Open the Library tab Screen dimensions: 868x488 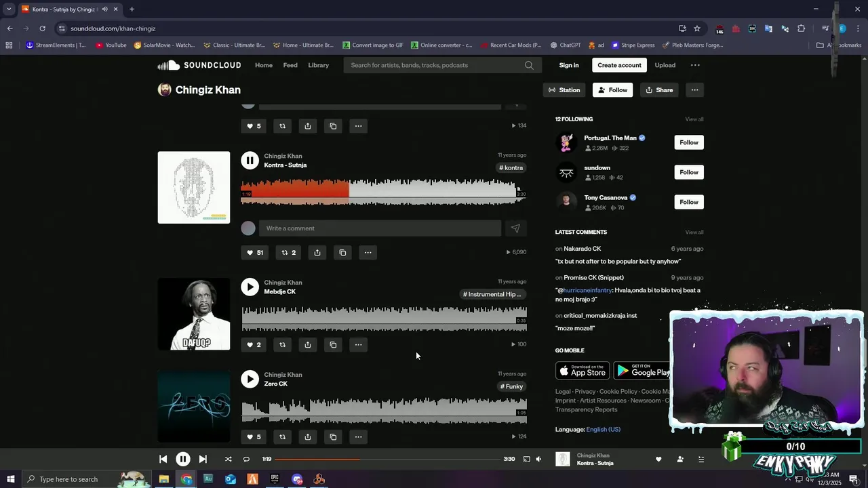tap(318, 65)
